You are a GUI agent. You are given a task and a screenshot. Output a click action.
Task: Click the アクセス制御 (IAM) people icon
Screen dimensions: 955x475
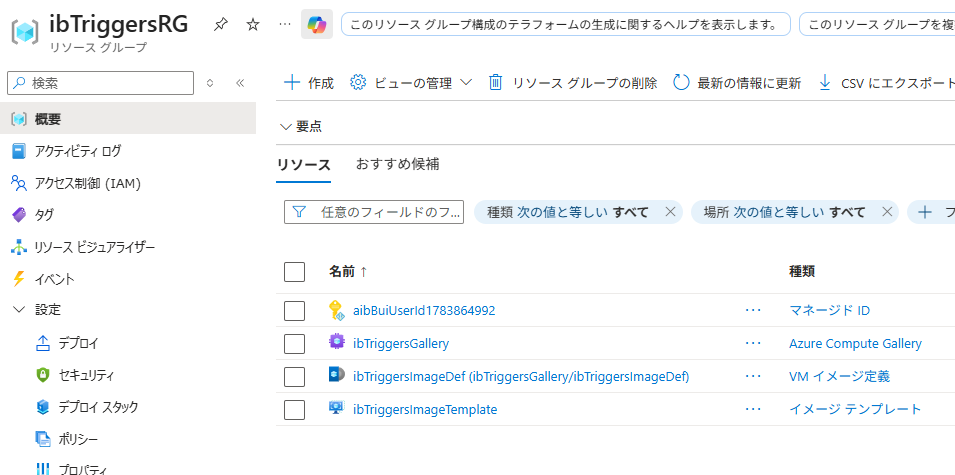(19, 183)
